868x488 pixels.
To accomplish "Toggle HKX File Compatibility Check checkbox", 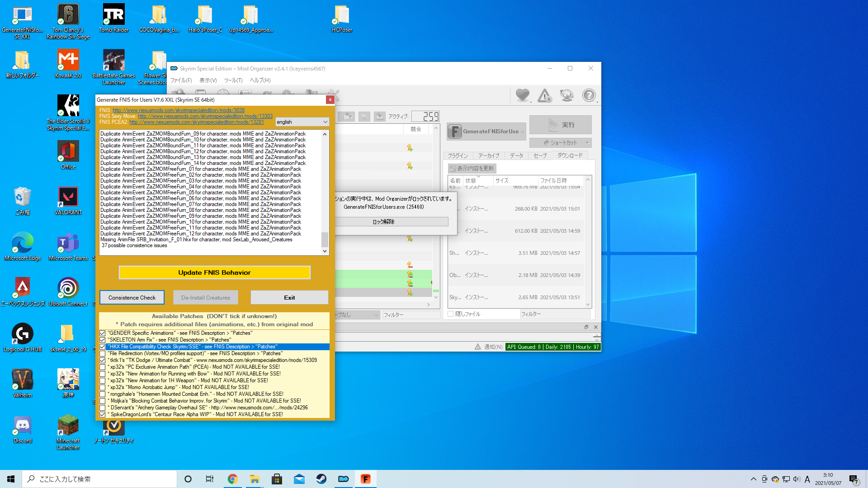I will pyautogui.click(x=103, y=347).
